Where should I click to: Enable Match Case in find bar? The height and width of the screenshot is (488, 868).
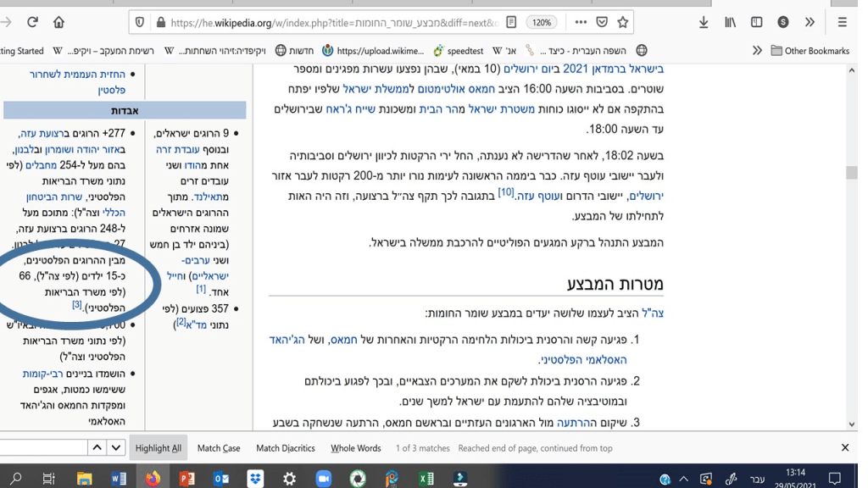point(219,448)
